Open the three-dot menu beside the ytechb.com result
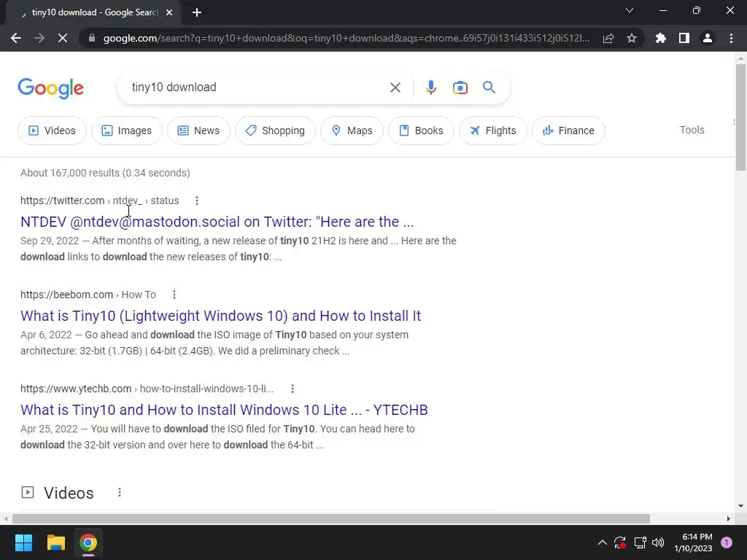 (x=293, y=389)
